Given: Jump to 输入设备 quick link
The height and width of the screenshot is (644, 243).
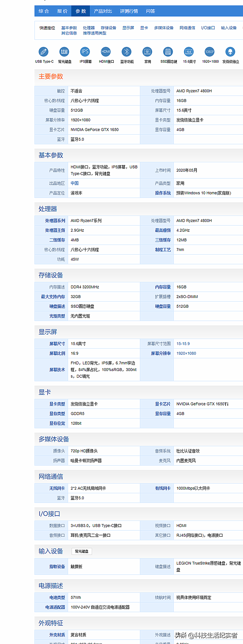Looking at the screenshot, I should [229, 28].
